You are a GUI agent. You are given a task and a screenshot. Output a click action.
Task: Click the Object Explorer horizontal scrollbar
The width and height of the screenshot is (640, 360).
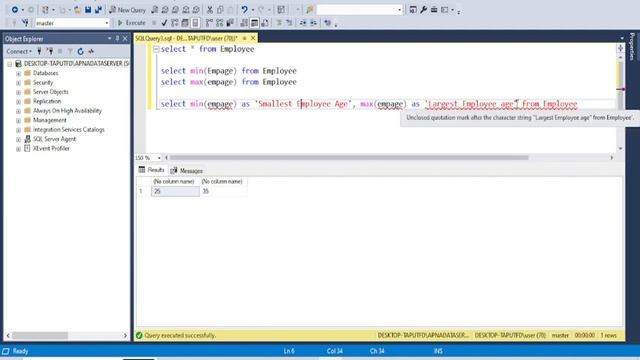[x=40, y=336]
